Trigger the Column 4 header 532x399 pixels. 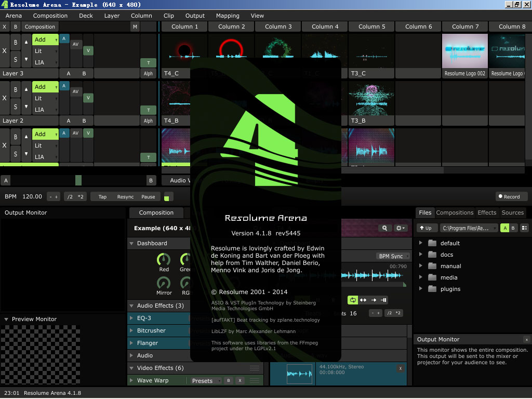coord(325,26)
